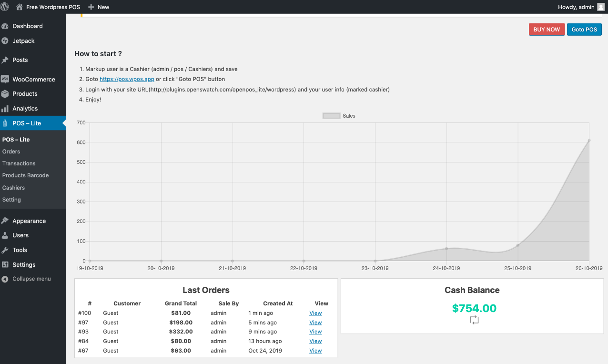Image resolution: width=608 pixels, height=364 pixels.
Task: Click the home icon beside Free Wordpress POS
Action: [20, 7]
